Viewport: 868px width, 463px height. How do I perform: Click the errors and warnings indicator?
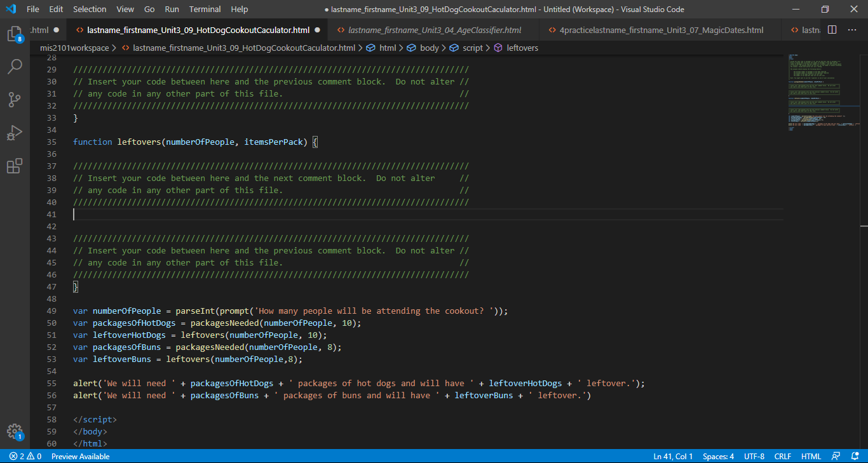(x=25, y=456)
